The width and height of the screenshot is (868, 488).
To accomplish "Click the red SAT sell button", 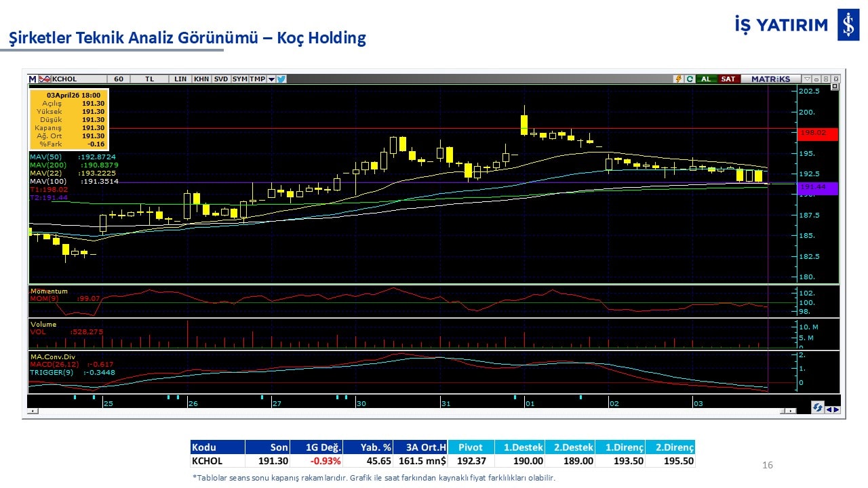I will [x=728, y=79].
